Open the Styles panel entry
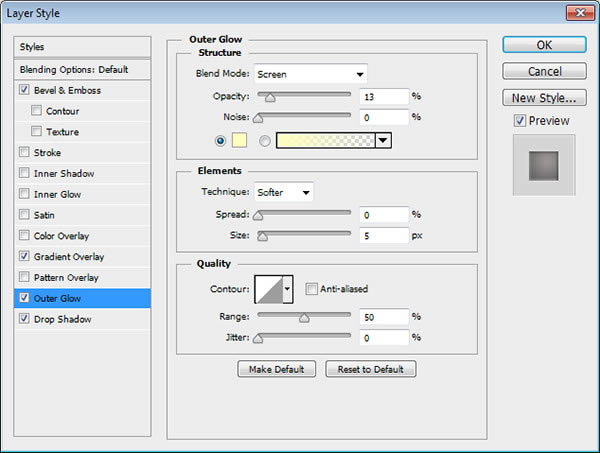This screenshot has width=600, height=453. click(82, 47)
